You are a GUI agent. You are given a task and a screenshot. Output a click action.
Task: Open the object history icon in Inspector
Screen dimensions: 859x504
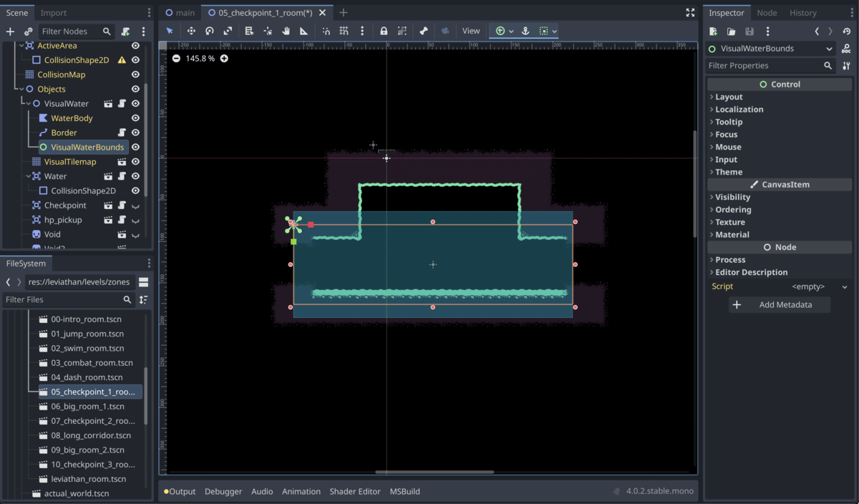pyautogui.click(x=846, y=31)
